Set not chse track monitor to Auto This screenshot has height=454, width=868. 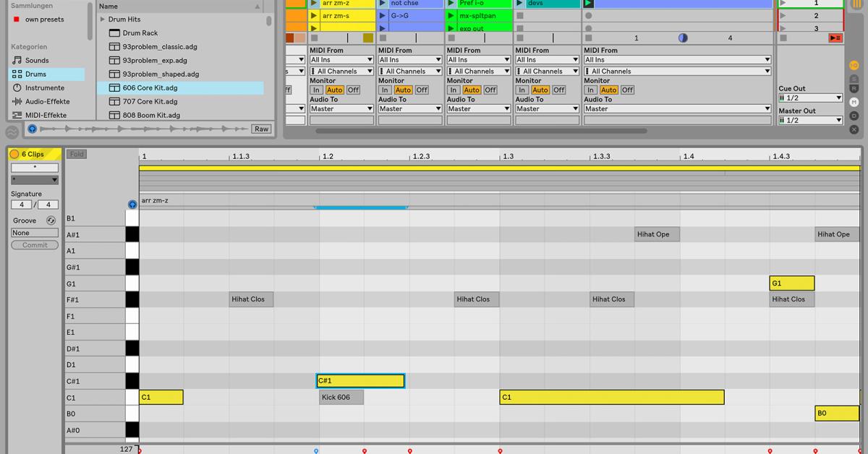pos(403,90)
